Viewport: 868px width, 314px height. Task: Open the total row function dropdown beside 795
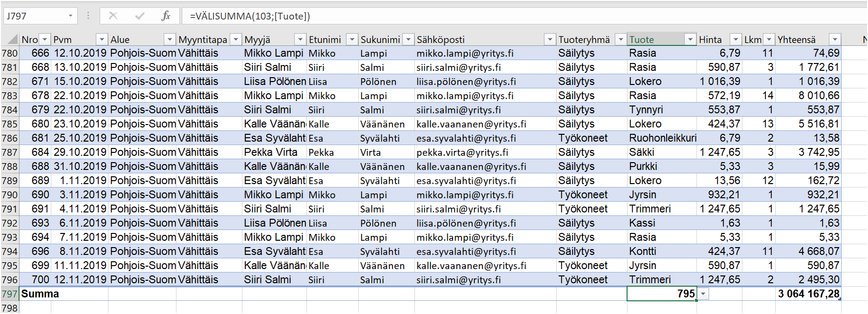click(x=703, y=294)
